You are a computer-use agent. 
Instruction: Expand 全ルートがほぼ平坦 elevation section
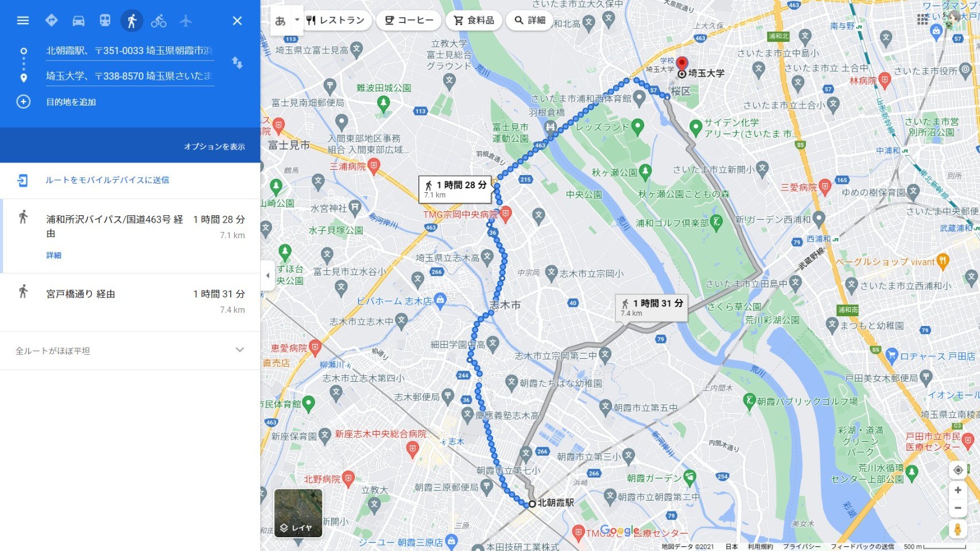pyautogui.click(x=130, y=350)
